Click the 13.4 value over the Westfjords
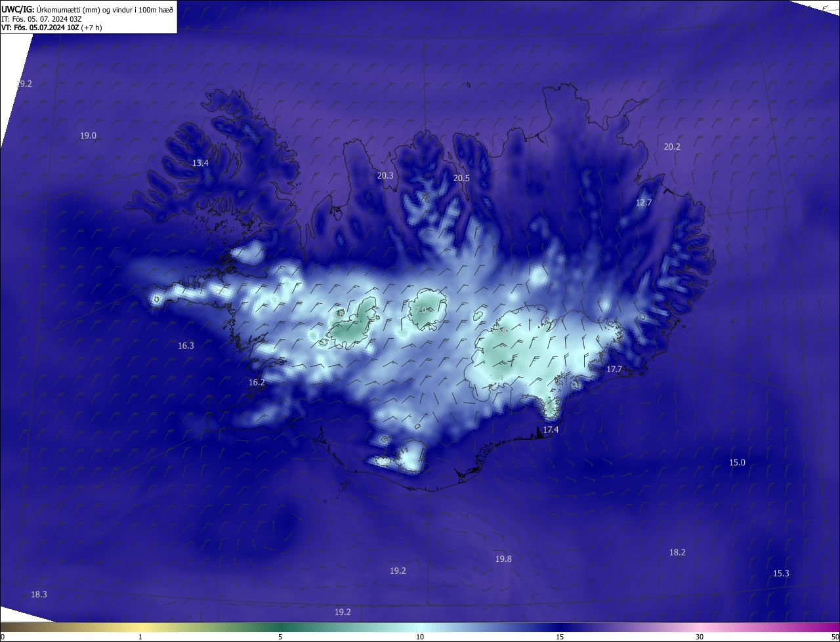This screenshot has width=840, height=642. (200, 163)
